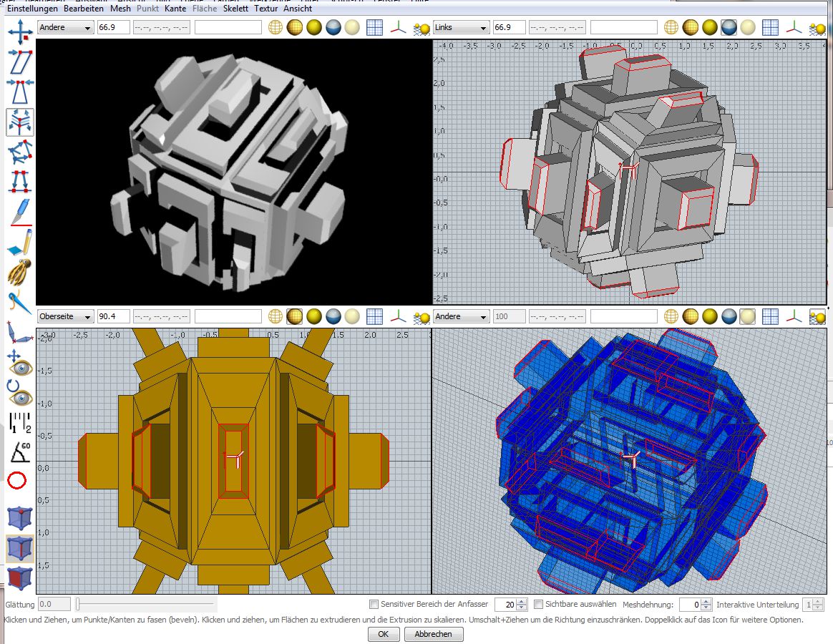
Task: Enable Sichtbare auswählen checkbox
Action: coord(539,604)
